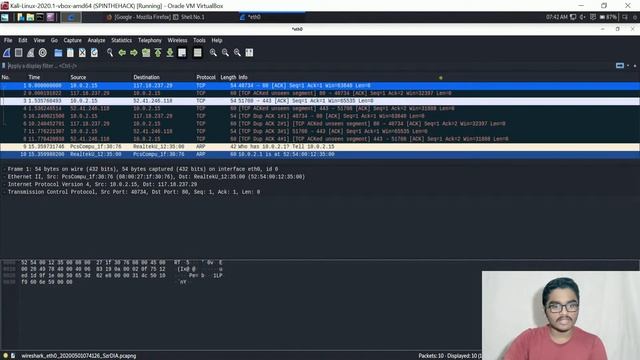Open the Kali applications menu icon
Image resolution: width=640 pixels, height=360 pixels.
pos(5,17)
